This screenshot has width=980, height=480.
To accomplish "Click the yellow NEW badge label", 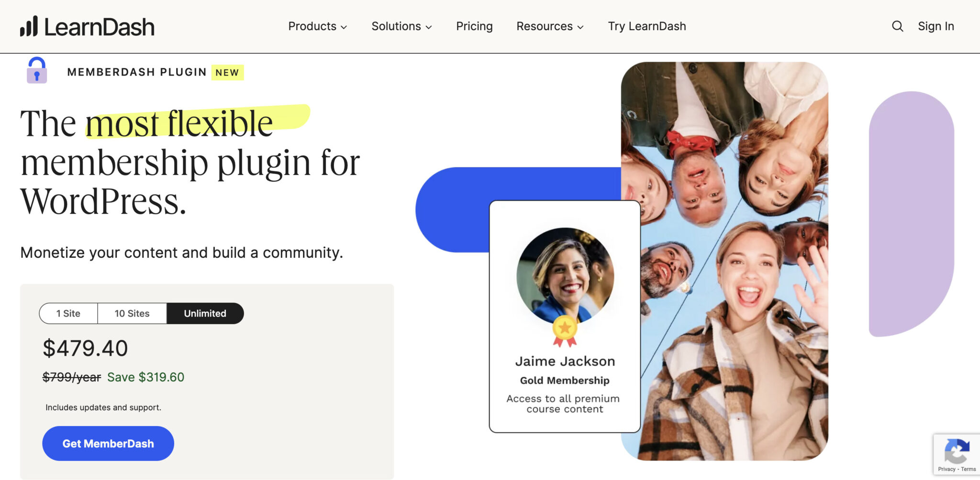I will [x=227, y=72].
